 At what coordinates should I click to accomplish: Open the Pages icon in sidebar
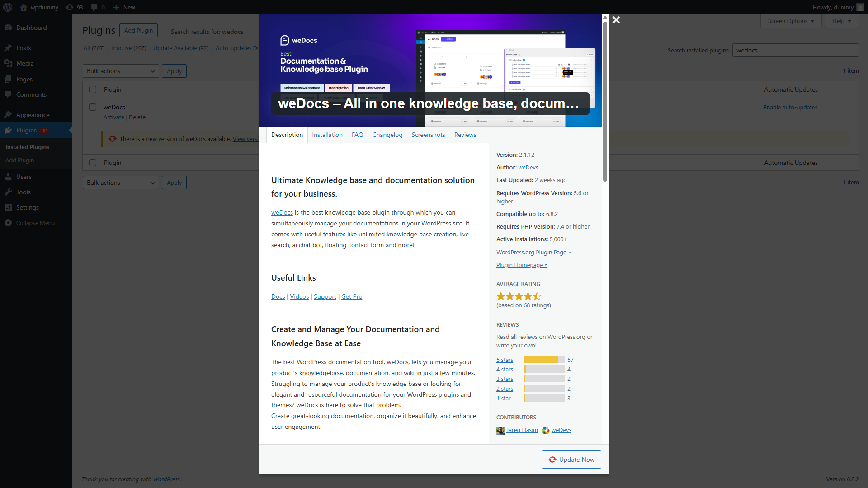click(x=8, y=79)
